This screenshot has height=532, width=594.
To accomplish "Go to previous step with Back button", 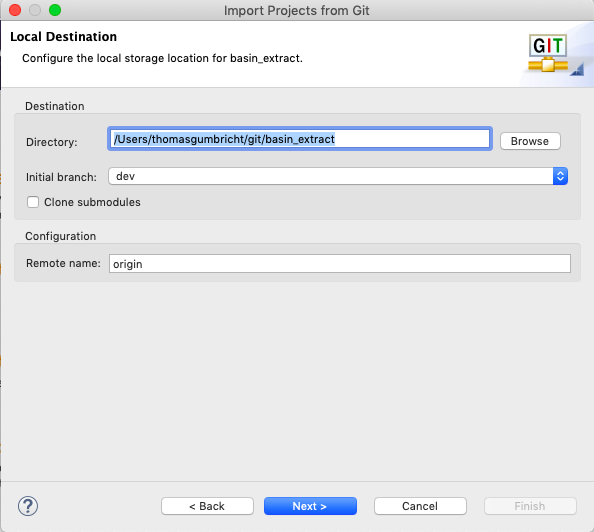I will pyautogui.click(x=207, y=506).
